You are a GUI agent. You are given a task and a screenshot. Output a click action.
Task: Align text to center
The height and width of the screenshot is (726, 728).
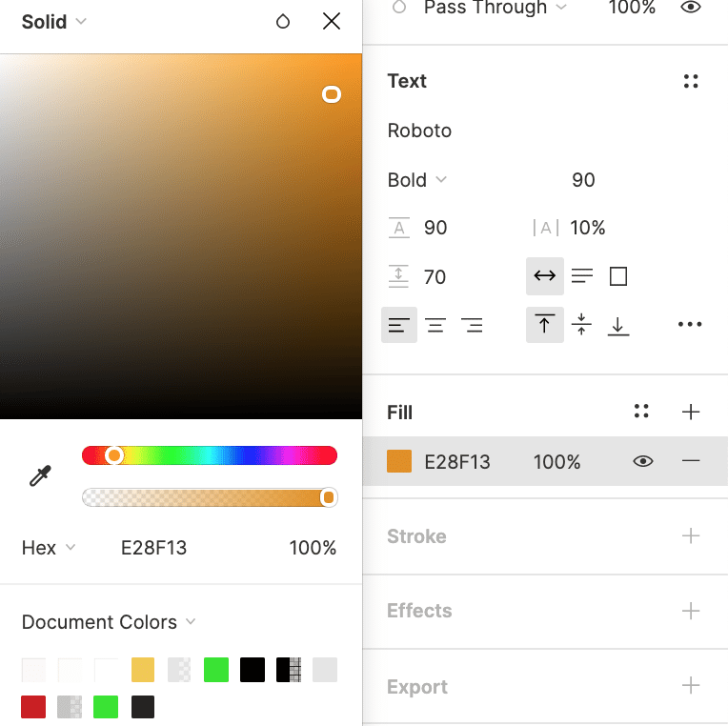[x=435, y=326]
